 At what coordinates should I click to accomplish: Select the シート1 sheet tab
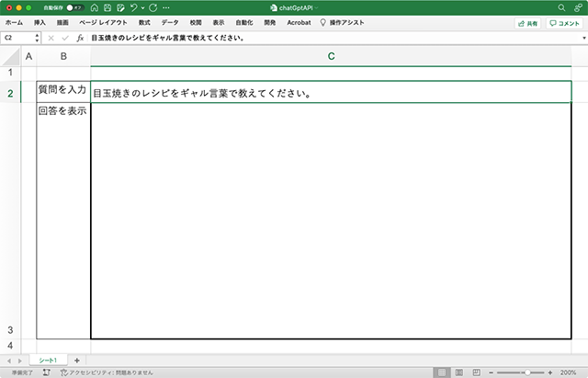point(48,360)
